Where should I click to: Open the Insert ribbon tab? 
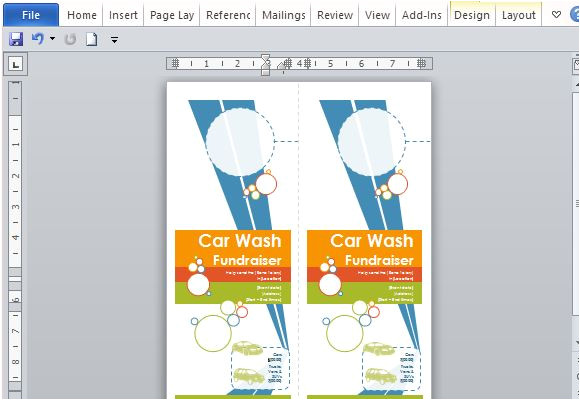[x=123, y=15]
